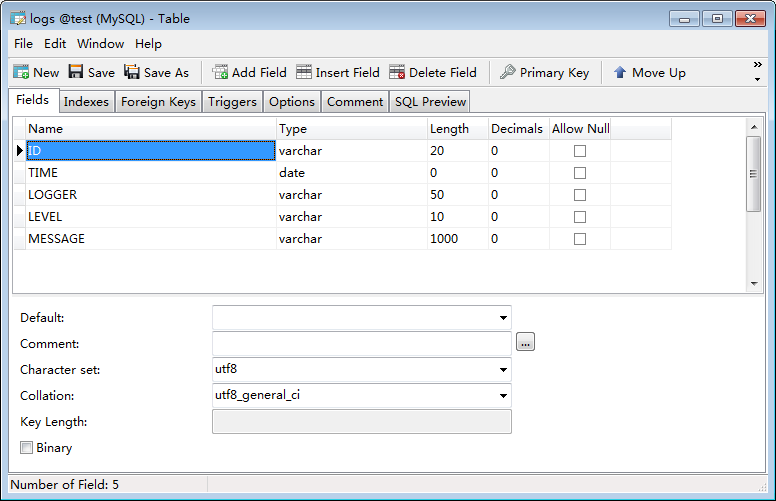776x501 pixels.
Task: Select the ID field name cell
Action: 150,150
